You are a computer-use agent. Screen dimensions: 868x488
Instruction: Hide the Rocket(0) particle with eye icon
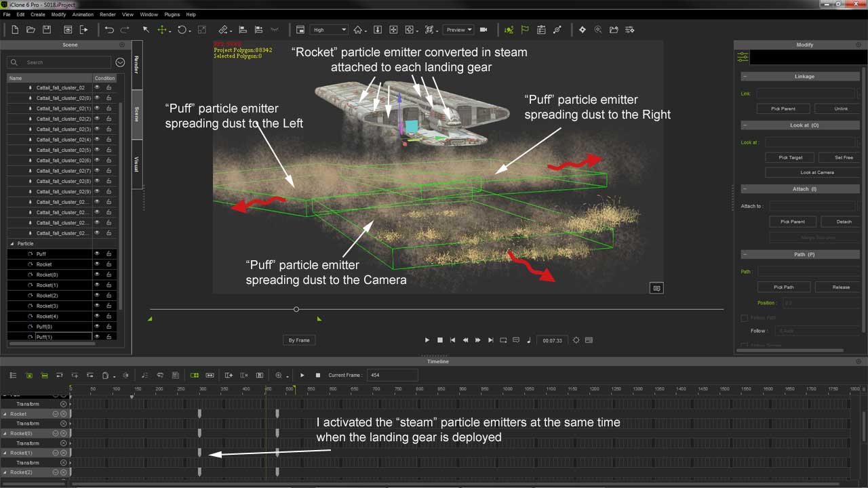(97, 274)
